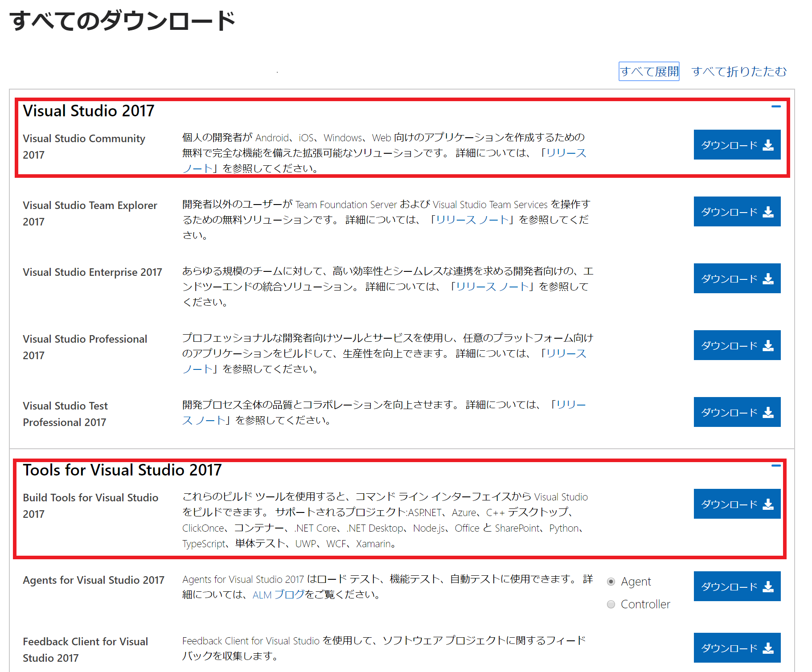This screenshot has width=812, height=672.
Task: Click the download icon for Visual Studio Team Explorer 2017
Action: (x=768, y=211)
